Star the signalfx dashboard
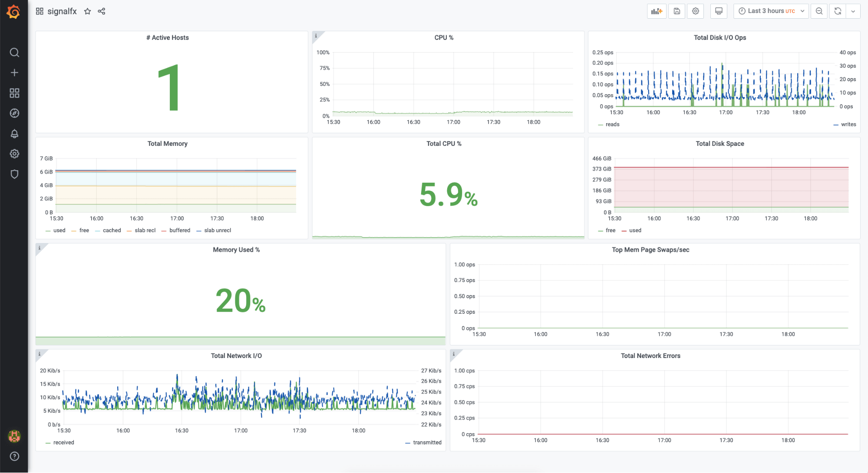 88,11
